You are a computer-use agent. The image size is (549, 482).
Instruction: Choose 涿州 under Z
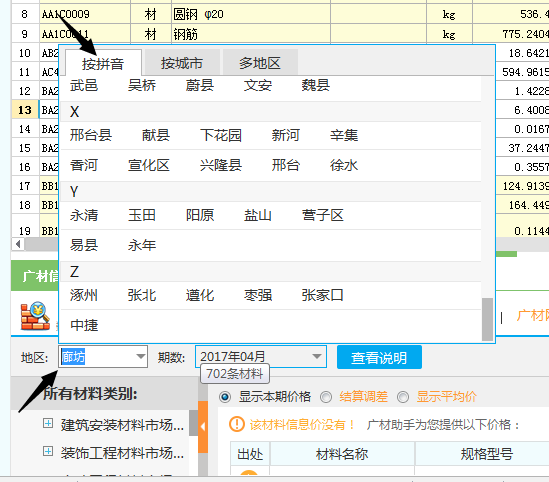tap(84, 295)
